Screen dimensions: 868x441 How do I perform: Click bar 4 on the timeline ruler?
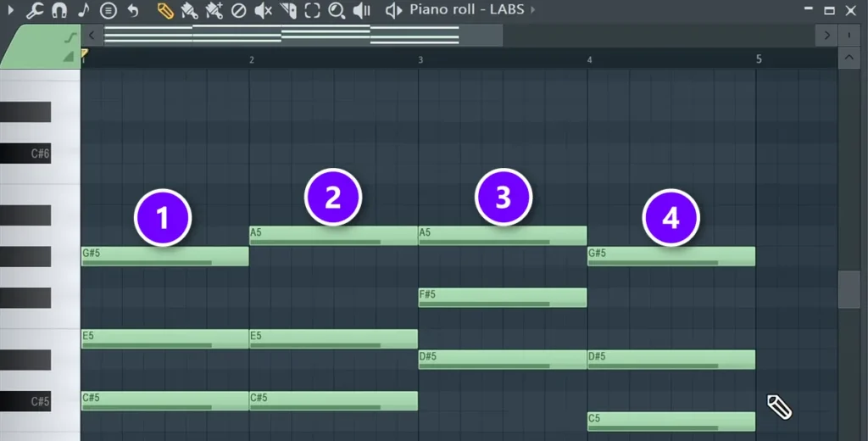click(x=590, y=60)
